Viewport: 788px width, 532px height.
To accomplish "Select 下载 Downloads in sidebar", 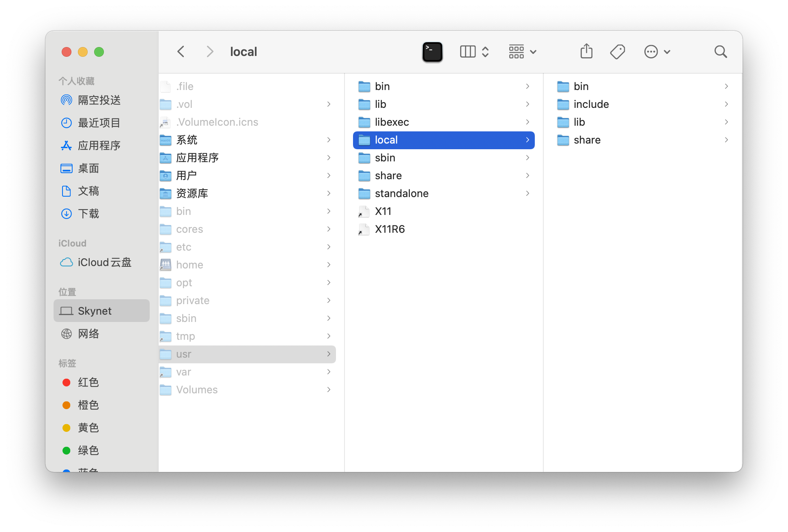I will point(88,214).
